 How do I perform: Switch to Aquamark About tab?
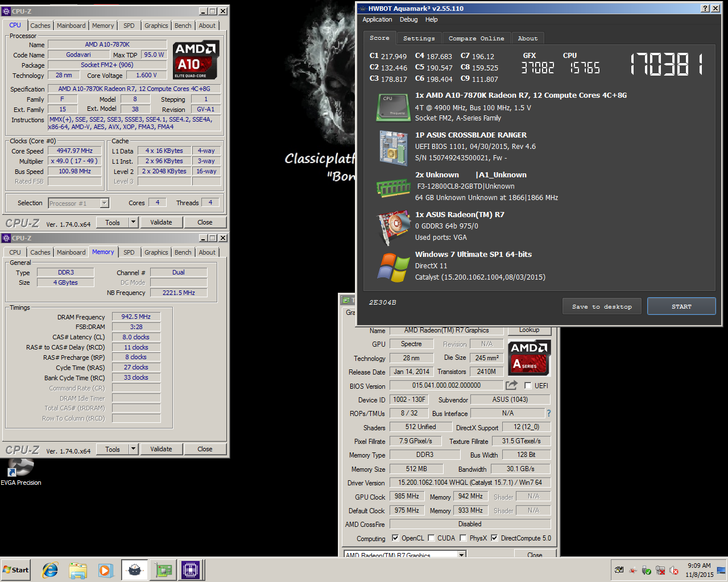pyautogui.click(x=528, y=38)
